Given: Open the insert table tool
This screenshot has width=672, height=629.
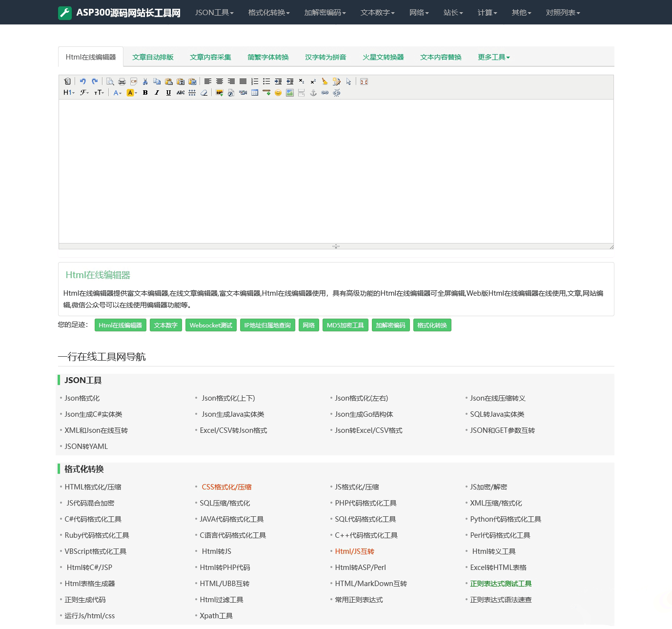Looking at the screenshot, I should (x=255, y=93).
